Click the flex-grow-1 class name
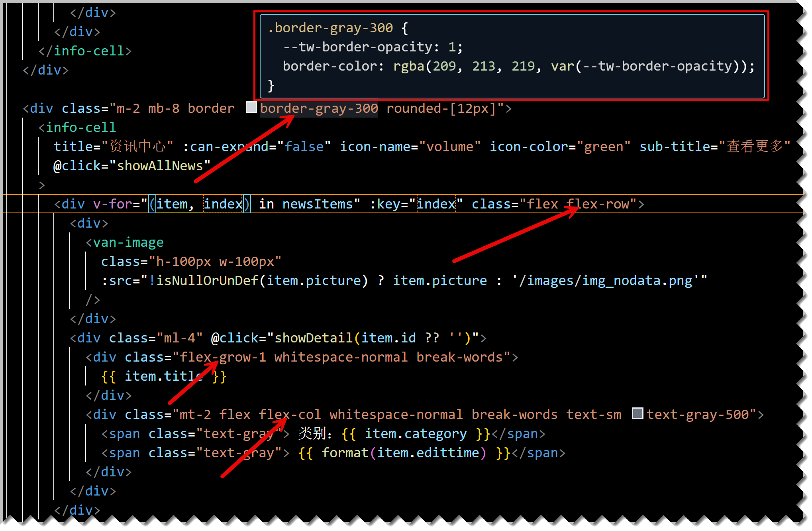812x531 pixels. 223,357
